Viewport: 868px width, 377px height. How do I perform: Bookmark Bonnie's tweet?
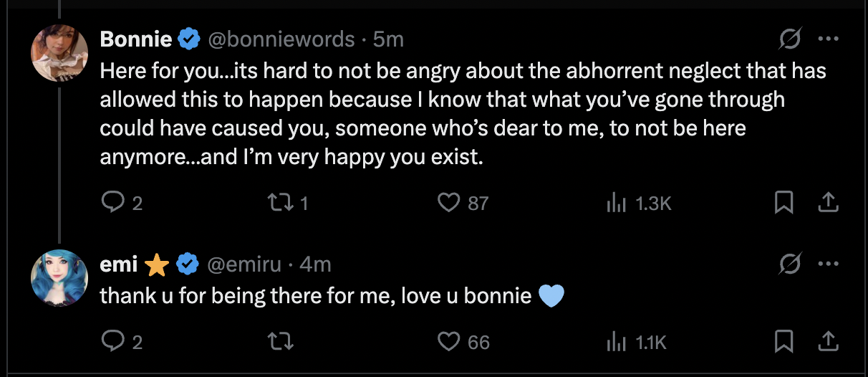tap(784, 204)
